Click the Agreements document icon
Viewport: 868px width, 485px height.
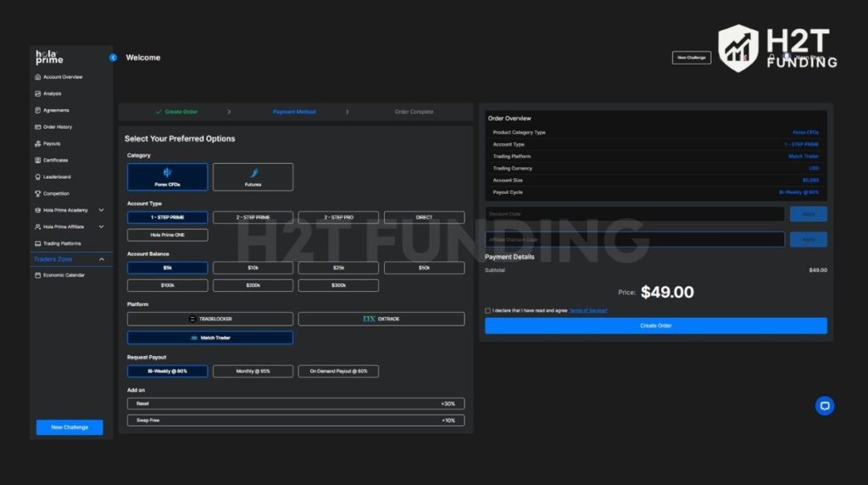[37, 110]
